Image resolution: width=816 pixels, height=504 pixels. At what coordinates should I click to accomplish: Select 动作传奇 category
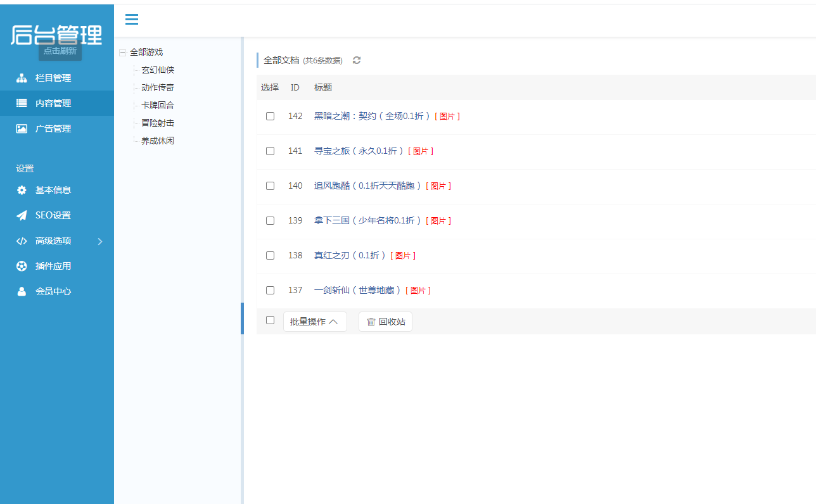coord(158,87)
